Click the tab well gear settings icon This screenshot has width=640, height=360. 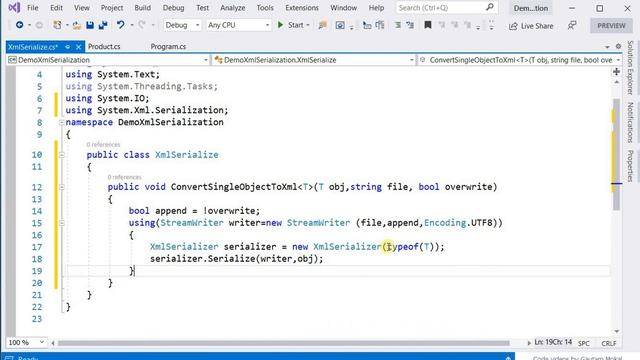[x=618, y=47]
